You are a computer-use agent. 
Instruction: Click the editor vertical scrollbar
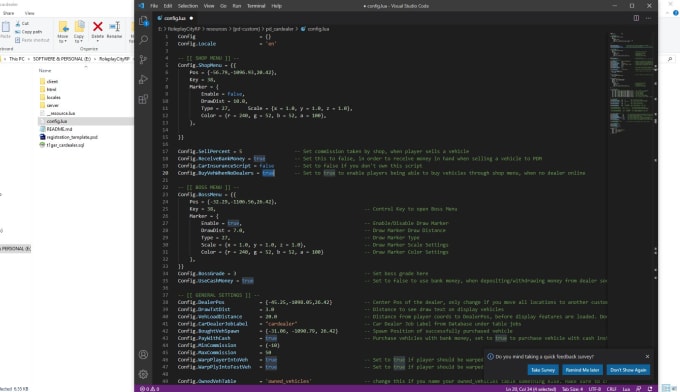(x=655, y=208)
